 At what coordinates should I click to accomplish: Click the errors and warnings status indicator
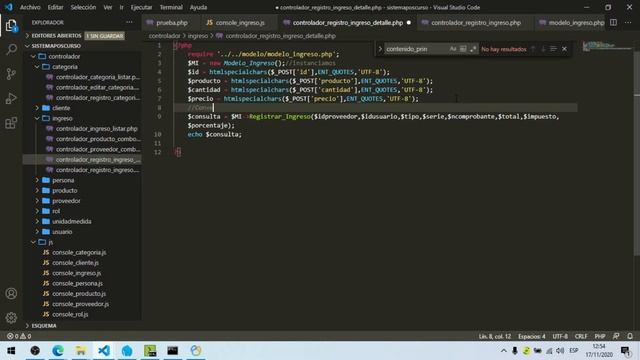click(19, 336)
